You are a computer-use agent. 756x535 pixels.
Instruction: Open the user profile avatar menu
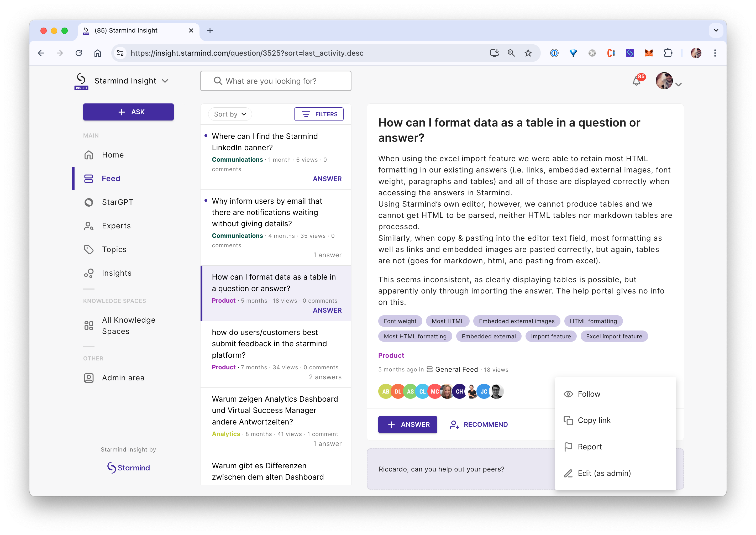click(664, 81)
